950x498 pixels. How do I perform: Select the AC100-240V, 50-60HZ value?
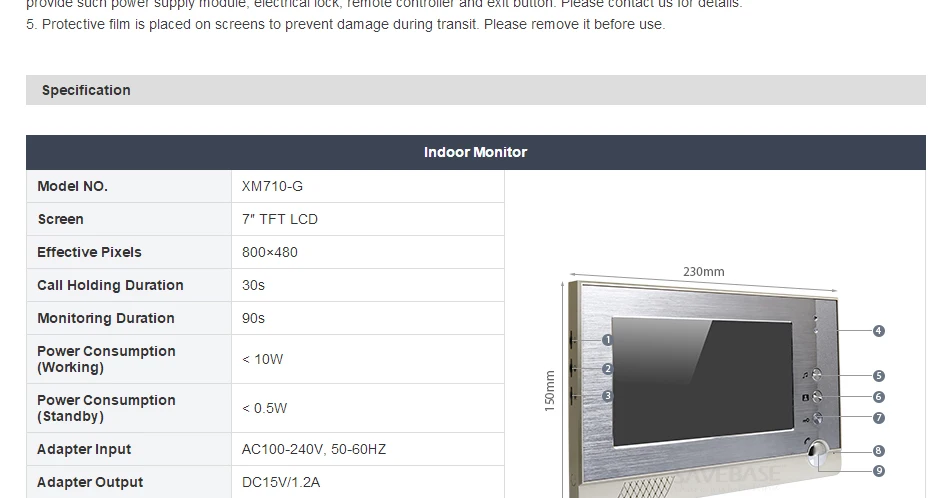314,450
